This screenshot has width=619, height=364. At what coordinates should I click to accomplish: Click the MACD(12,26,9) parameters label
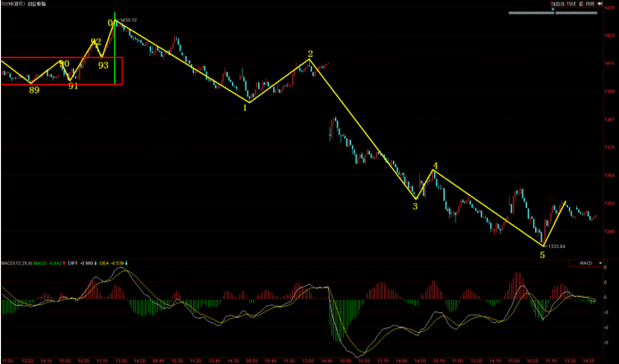(x=16, y=263)
